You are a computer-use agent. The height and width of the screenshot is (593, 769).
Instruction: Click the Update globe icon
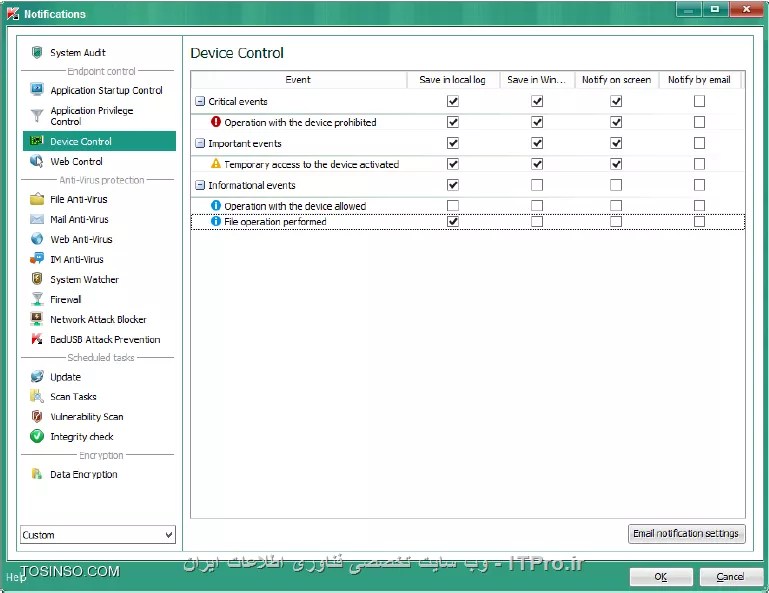(37, 377)
